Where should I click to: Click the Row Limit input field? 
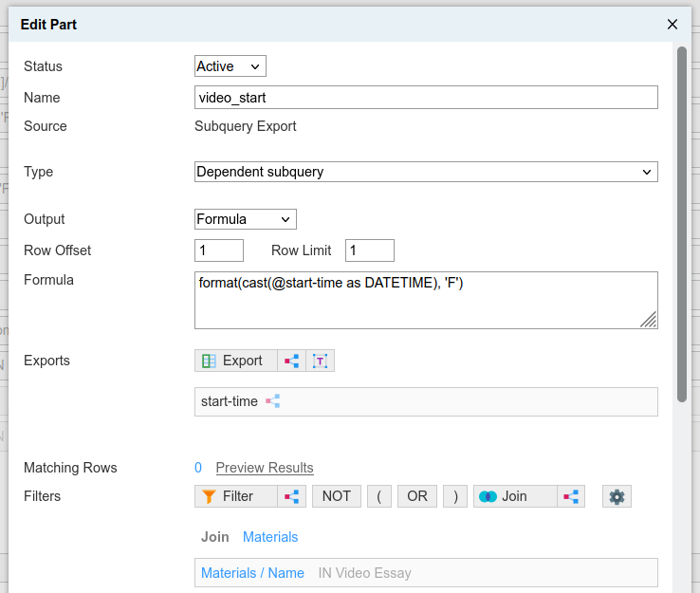(369, 250)
